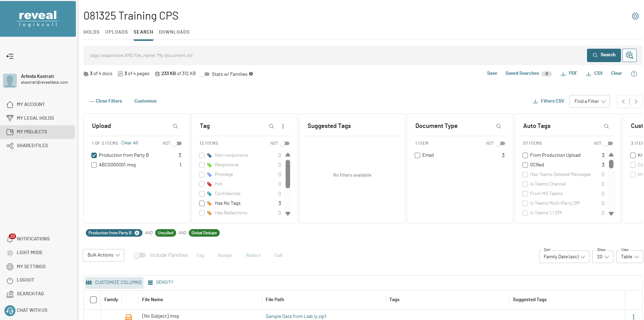Search within the Document Type filter

(x=498, y=126)
